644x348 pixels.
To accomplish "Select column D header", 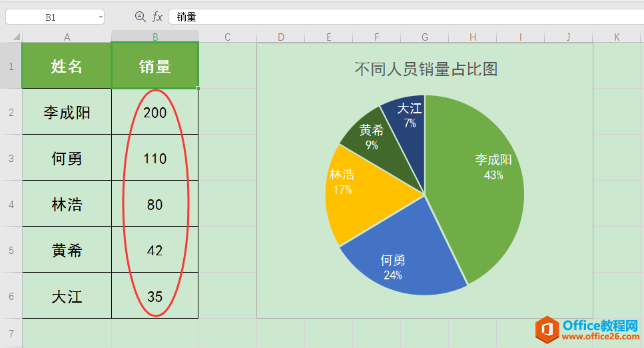I will 281,37.
